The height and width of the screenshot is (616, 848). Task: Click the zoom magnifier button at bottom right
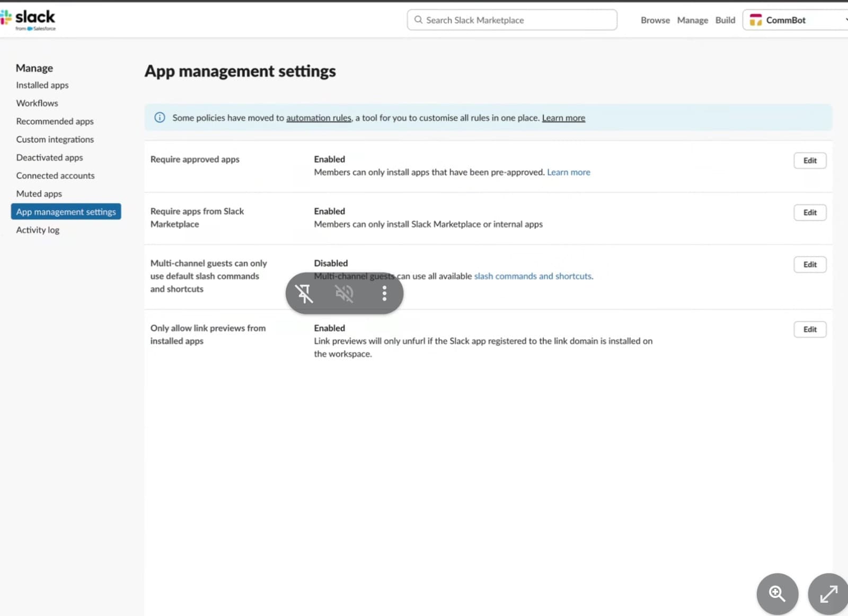tap(777, 594)
